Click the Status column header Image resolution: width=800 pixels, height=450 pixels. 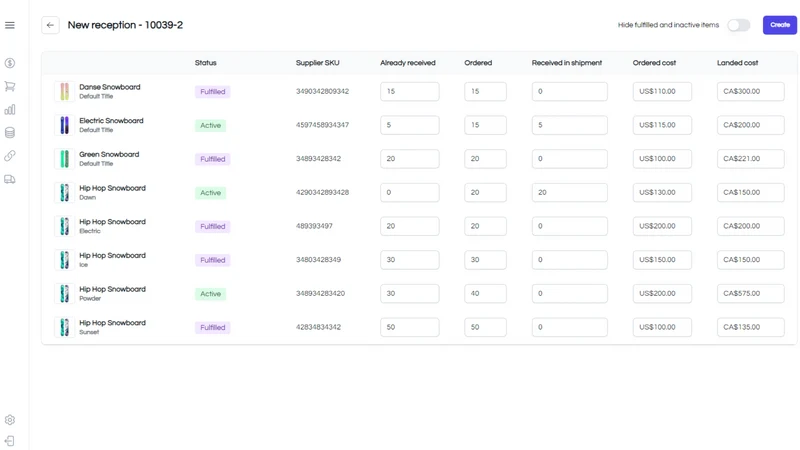tap(206, 63)
